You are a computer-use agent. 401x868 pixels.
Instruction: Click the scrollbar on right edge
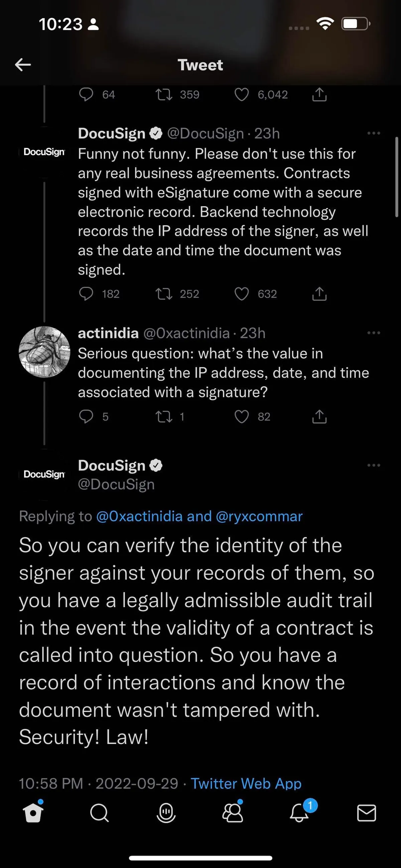(x=397, y=177)
